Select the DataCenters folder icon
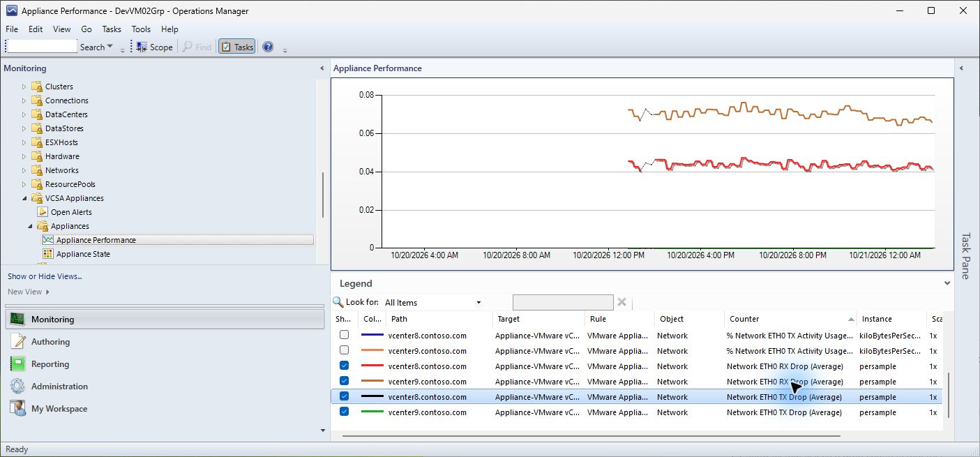 tap(36, 114)
